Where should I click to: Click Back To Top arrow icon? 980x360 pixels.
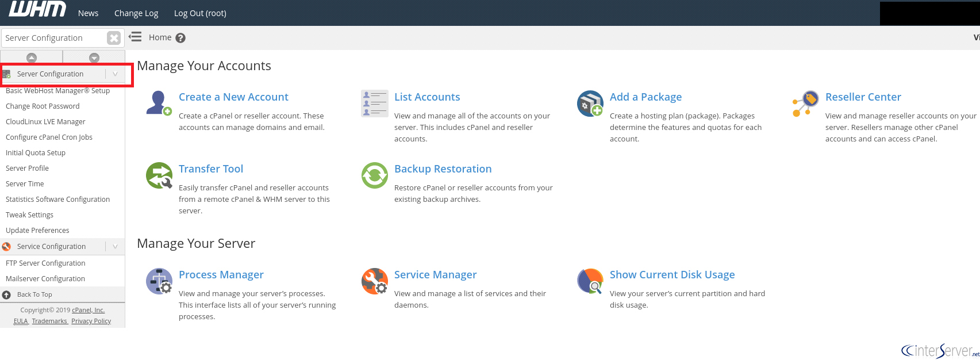click(x=7, y=295)
